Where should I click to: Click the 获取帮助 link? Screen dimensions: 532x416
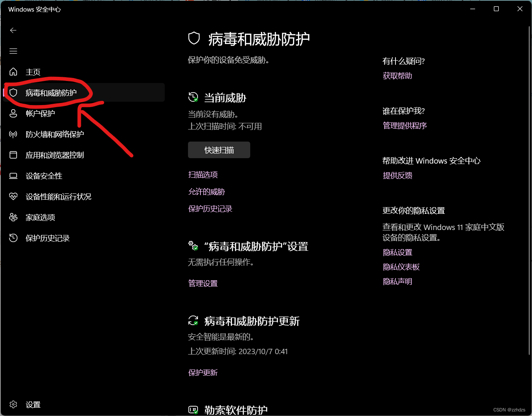click(x=398, y=76)
